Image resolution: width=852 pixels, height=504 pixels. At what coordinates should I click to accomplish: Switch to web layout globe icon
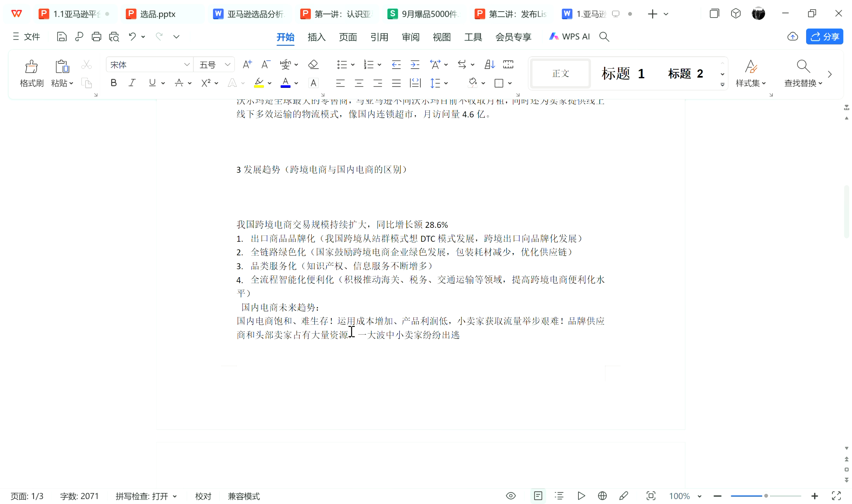(x=602, y=496)
